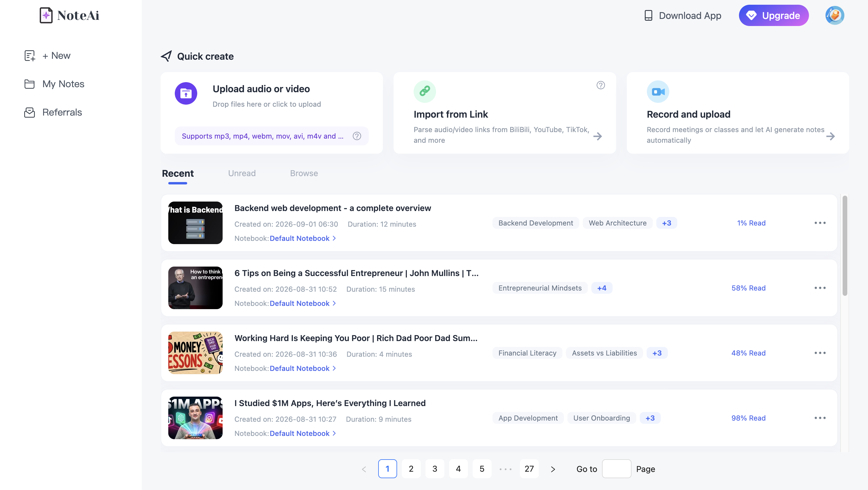Open more options for Working Hard note
868x490 pixels.
tap(820, 353)
